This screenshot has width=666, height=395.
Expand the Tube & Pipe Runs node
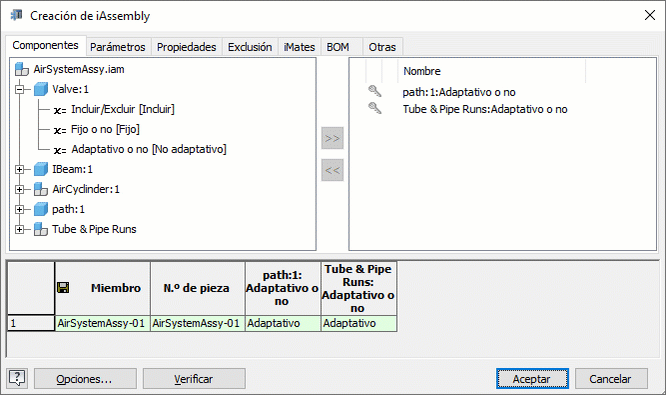click(19, 229)
